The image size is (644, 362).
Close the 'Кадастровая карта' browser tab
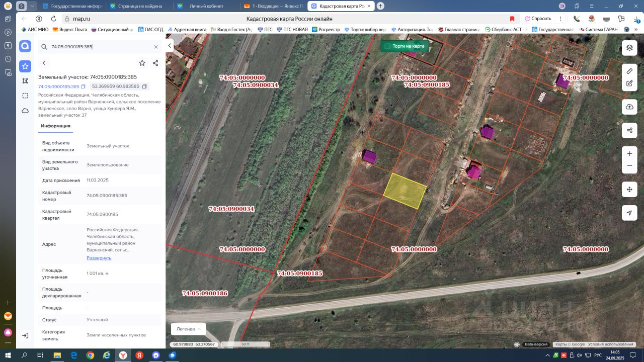tap(369, 6)
